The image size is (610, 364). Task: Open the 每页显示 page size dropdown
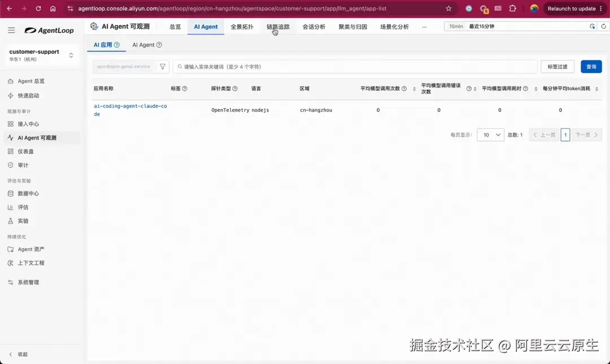[490, 134]
